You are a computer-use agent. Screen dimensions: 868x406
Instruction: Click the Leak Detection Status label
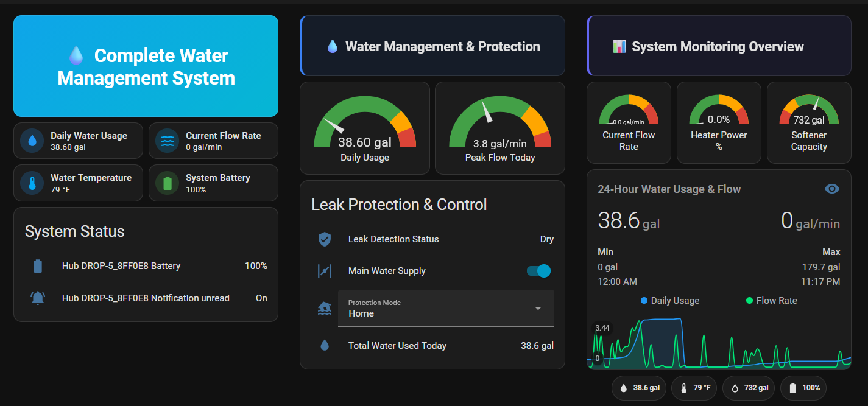[x=393, y=239]
